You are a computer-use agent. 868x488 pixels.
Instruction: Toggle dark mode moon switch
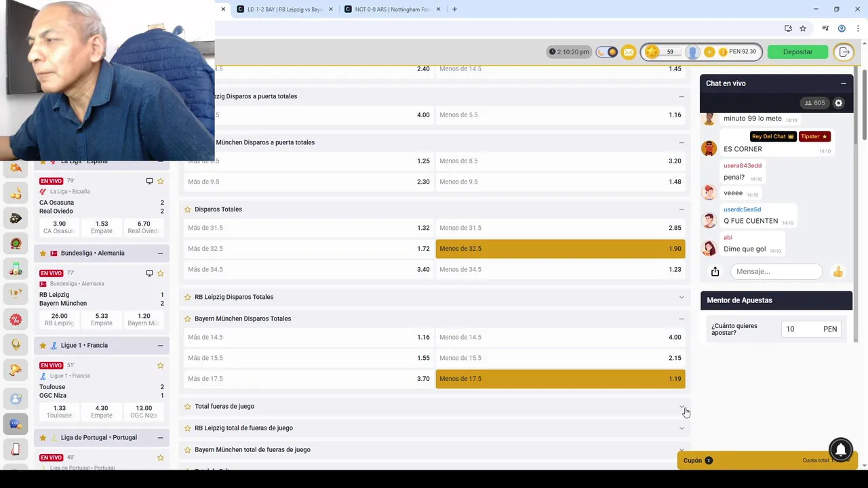coord(607,52)
